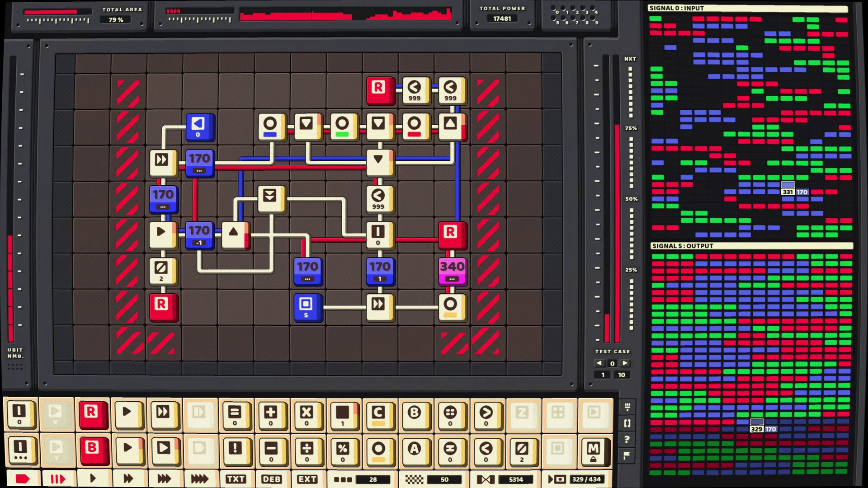Stop simulation with the red stop button
The height and width of the screenshot is (488, 868).
click(23, 479)
